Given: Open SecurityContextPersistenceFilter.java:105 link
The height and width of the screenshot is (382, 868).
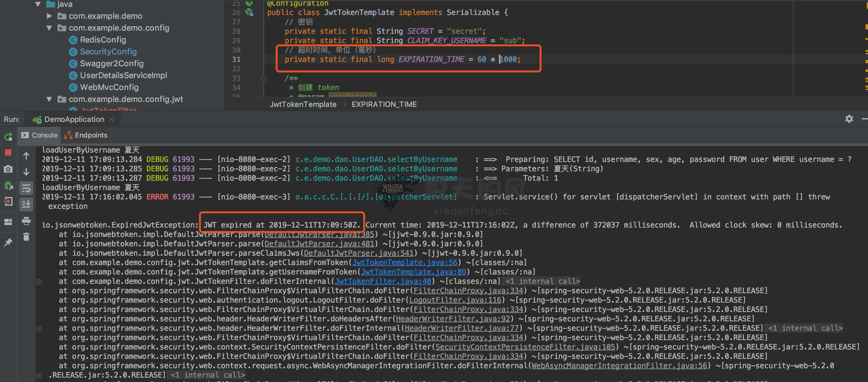Looking at the screenshot, I should (525, 347).
